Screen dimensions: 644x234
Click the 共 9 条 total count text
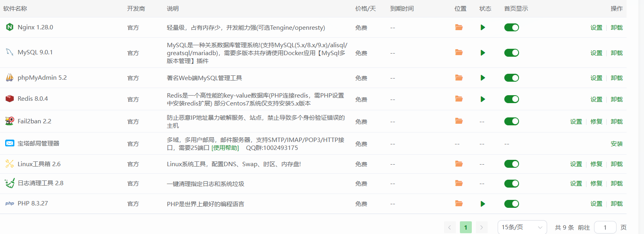click(x=564, y=228)
